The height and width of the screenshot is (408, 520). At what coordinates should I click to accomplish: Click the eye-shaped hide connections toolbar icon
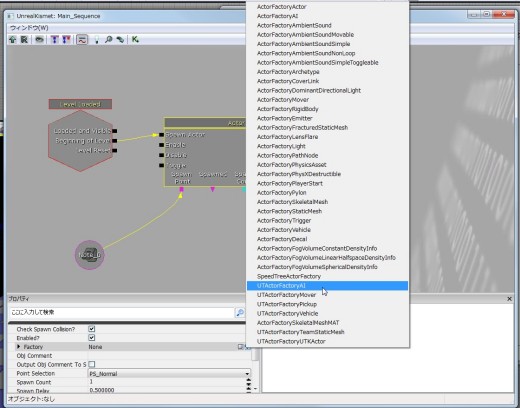click(x=39, y=40)
